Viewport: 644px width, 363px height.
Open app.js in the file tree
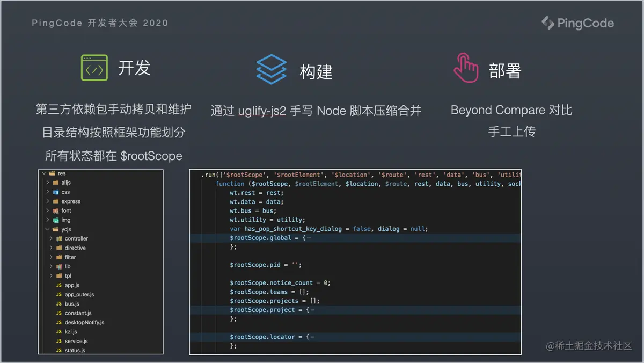coord(72,285)
